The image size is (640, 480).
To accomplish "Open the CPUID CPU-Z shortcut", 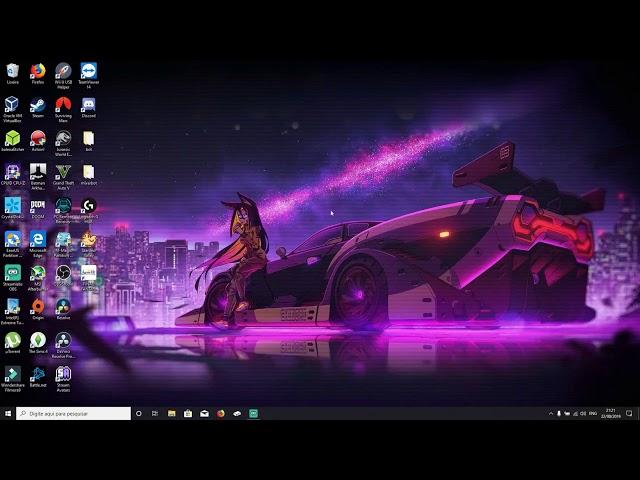I will click(x=13, y=175).
